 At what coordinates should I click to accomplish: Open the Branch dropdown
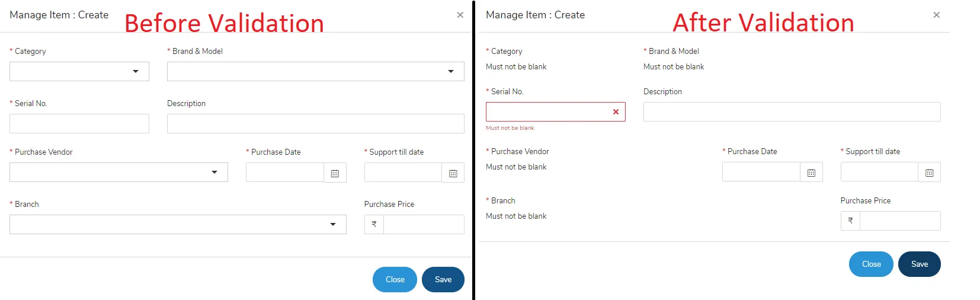(333, 225)
